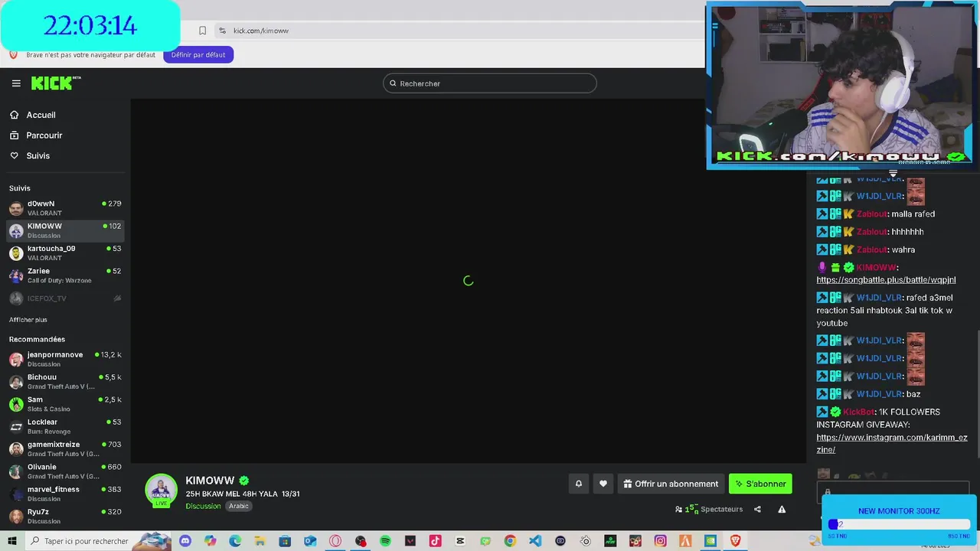Click S'abonner subscribe button
This screenshot has width=980, height=551.
[x=760, y=484]
